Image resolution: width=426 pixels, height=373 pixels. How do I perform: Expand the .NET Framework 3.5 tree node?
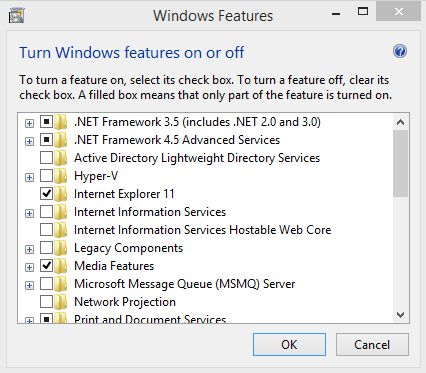pos(29,123)
